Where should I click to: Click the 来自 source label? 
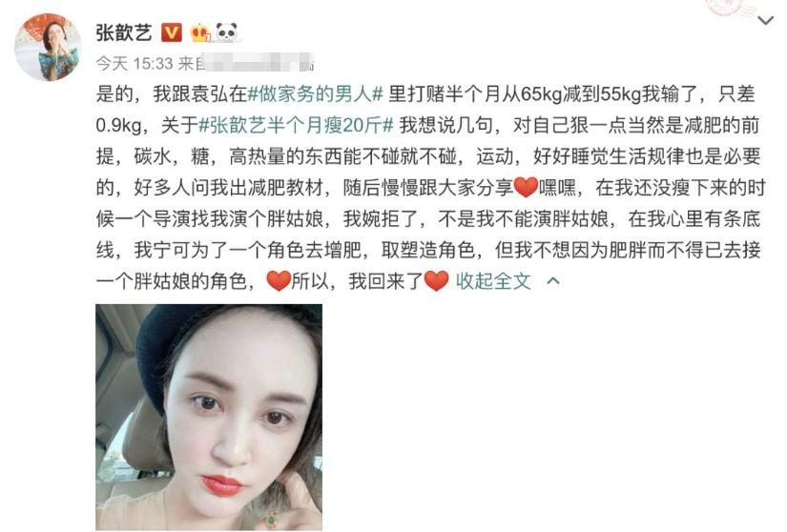190,64
